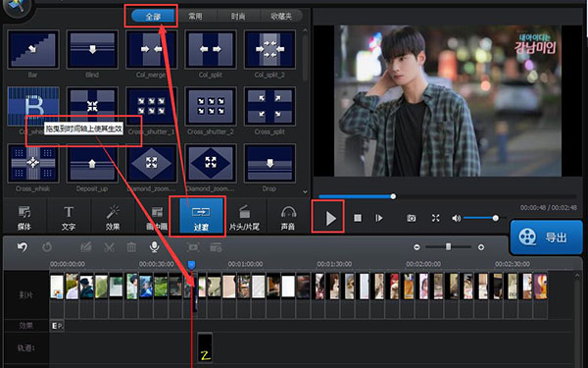Select the Blind transition thumbnail
The width and height of the screenshot is (588, 368).
[92, 50]
